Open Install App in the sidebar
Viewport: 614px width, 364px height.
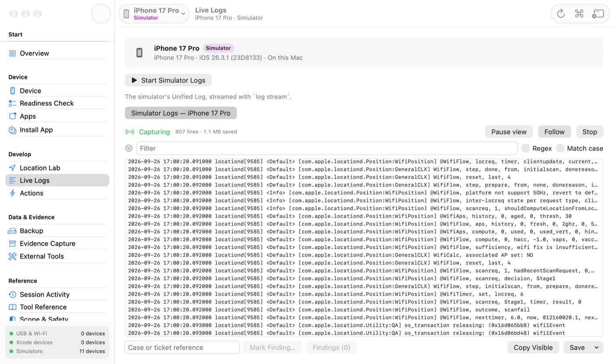57,130
